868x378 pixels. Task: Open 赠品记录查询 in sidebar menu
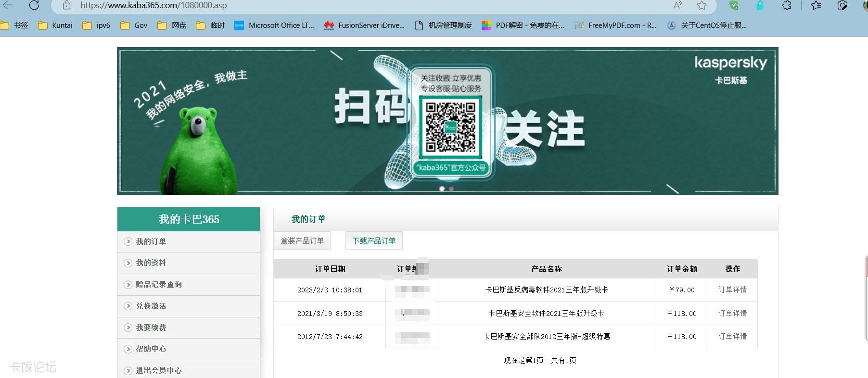coord(158,284)
